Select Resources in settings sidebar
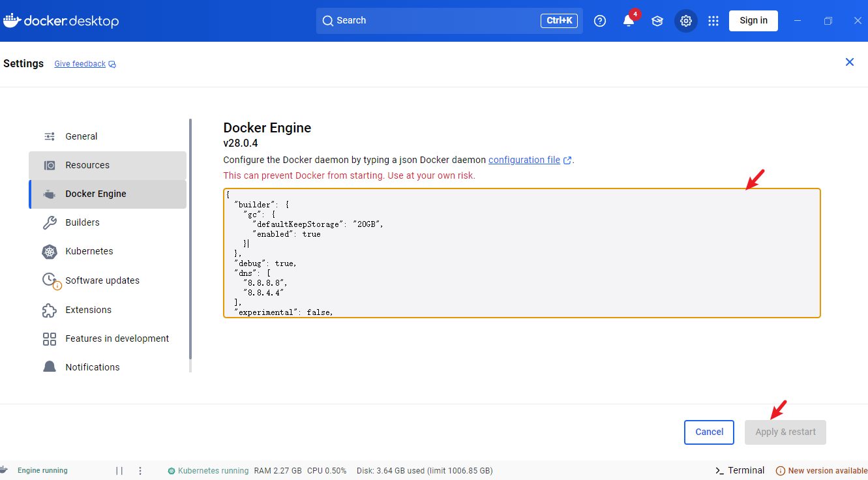The height and width of the screenshot is (480, 868). (108, 165)
